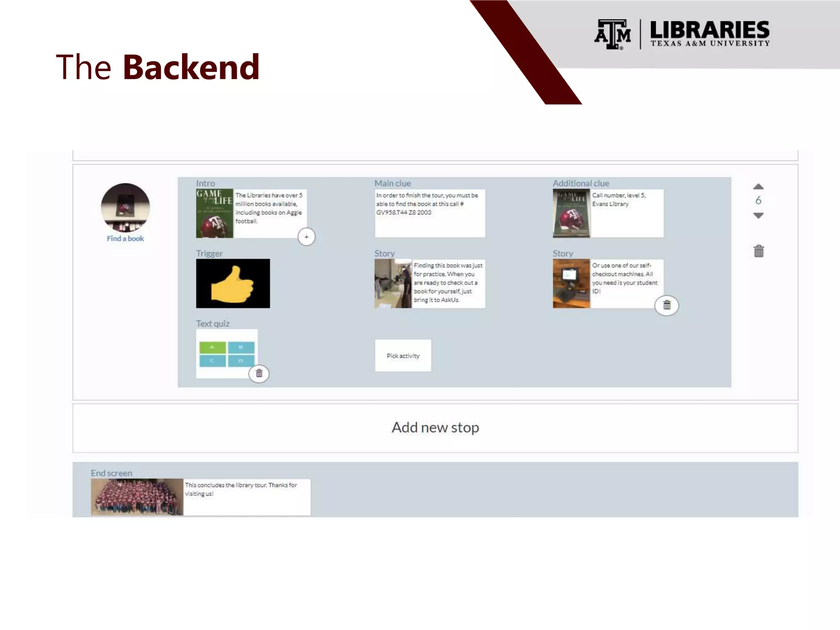
Task: Move stop 6 up with arrow
Action: (758, 187)
